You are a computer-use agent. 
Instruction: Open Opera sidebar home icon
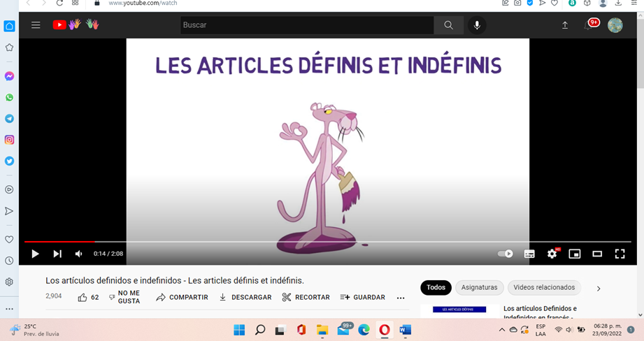9,27
